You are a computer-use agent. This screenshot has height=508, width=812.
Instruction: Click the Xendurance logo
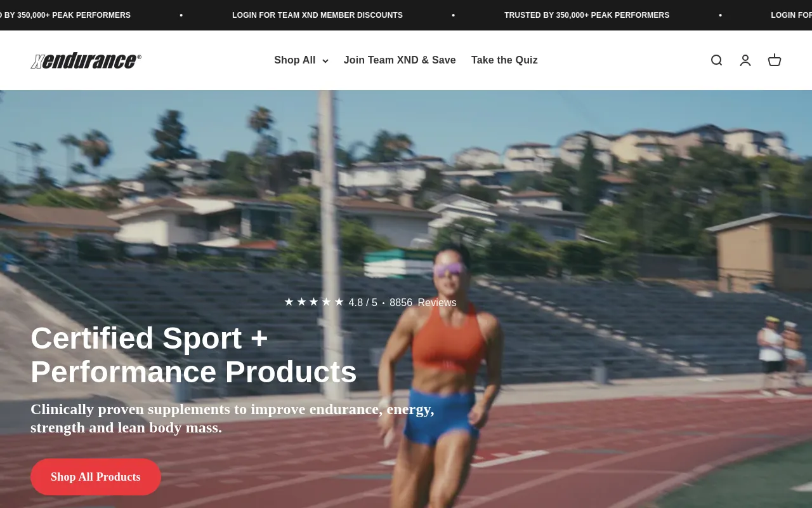[86, 60]
